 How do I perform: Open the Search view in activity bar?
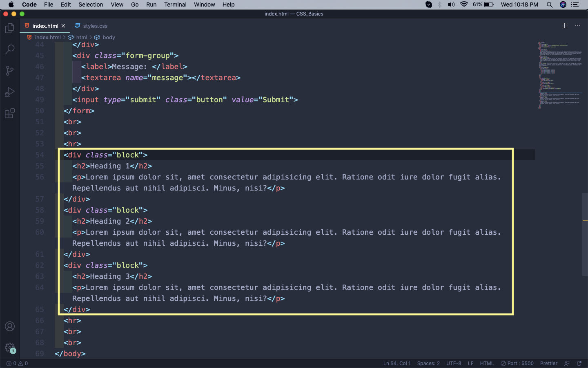pos(10,49)
